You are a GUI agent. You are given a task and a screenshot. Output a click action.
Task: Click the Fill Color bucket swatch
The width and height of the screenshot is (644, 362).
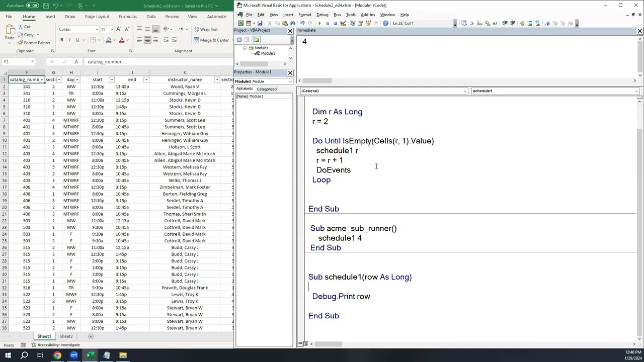click(108, 40)
